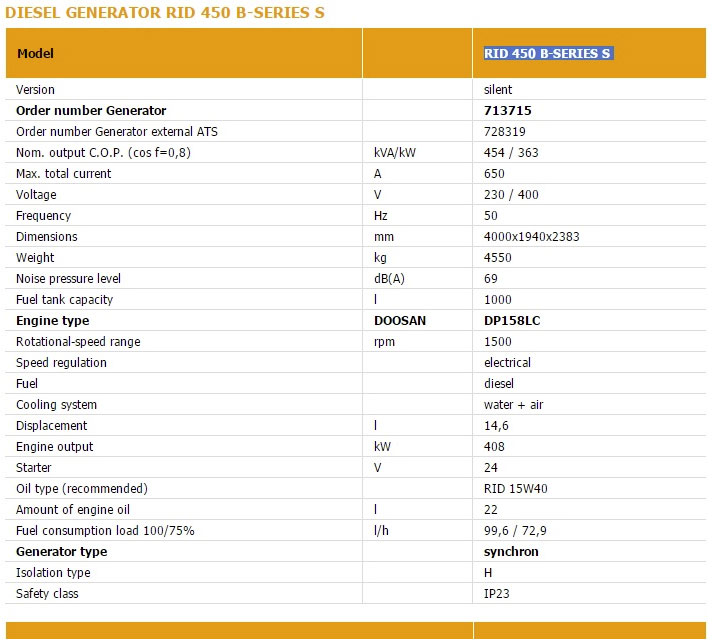Image resolution: width=713 pixels, height=641 pixels.
Task: Click the unit 'kW' in Engine output row
Action: [x=382, y=446]
